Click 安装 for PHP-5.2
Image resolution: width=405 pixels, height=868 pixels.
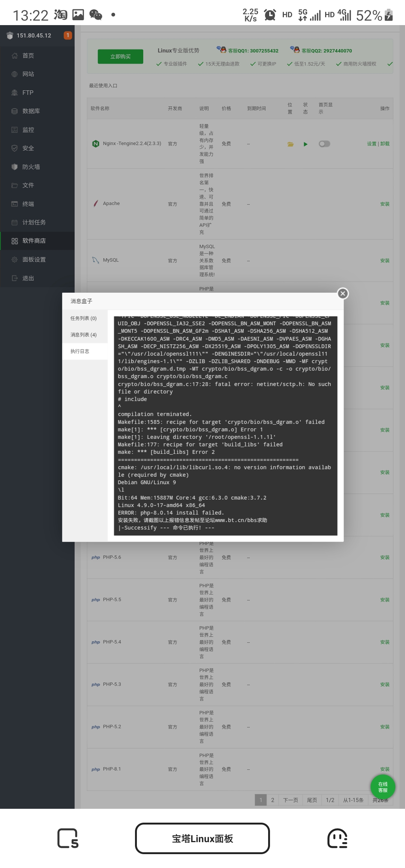385,727
